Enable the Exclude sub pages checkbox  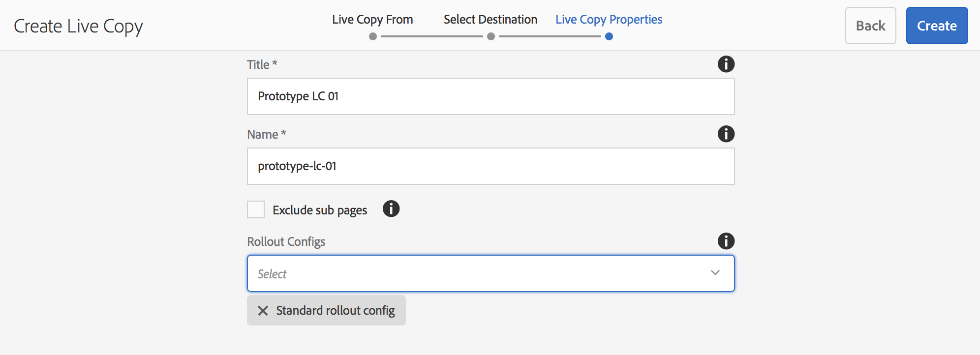256,209
